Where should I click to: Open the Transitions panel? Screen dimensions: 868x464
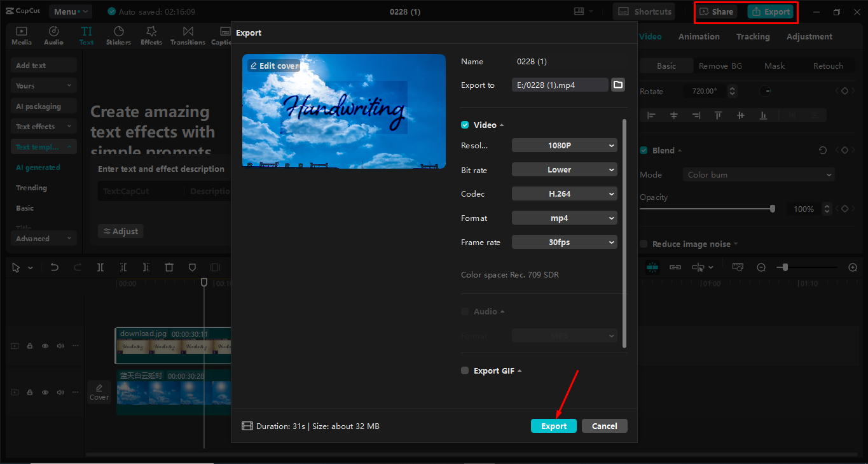pyautogui.click(x=188, y=36)
